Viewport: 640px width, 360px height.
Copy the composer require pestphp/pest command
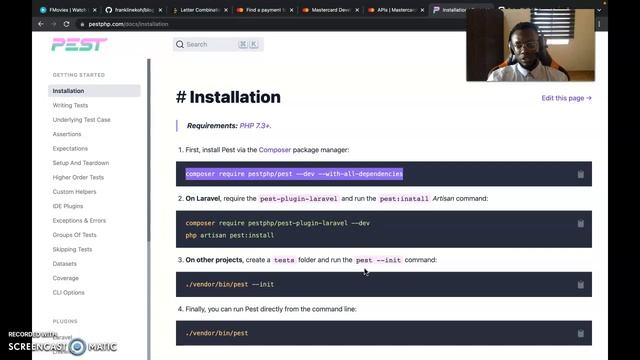[580, 174]
